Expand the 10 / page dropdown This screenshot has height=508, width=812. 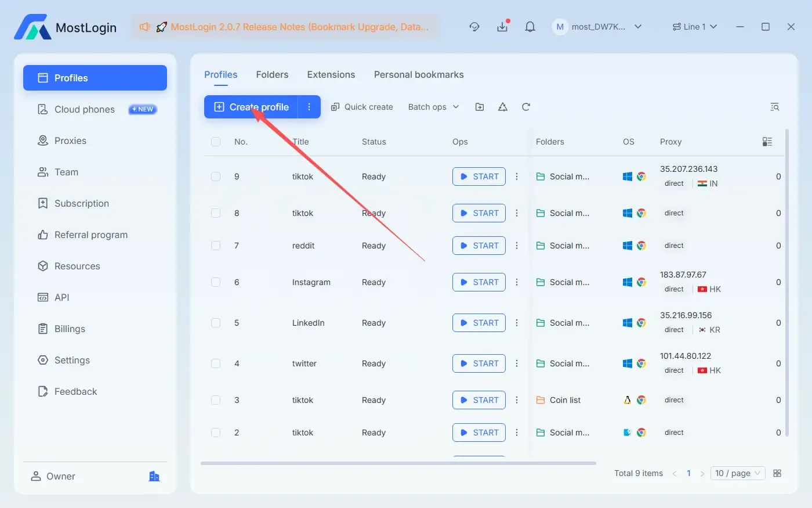click(x=737, y=473)
